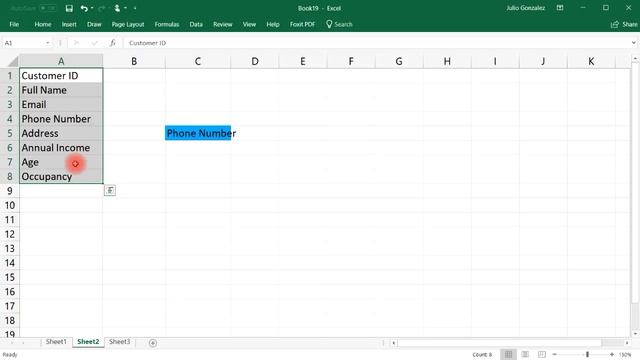The height and width of the screenshot is (360, 640).
Task: Click the formula bar cancel X icon
Action: coord(76,43)
